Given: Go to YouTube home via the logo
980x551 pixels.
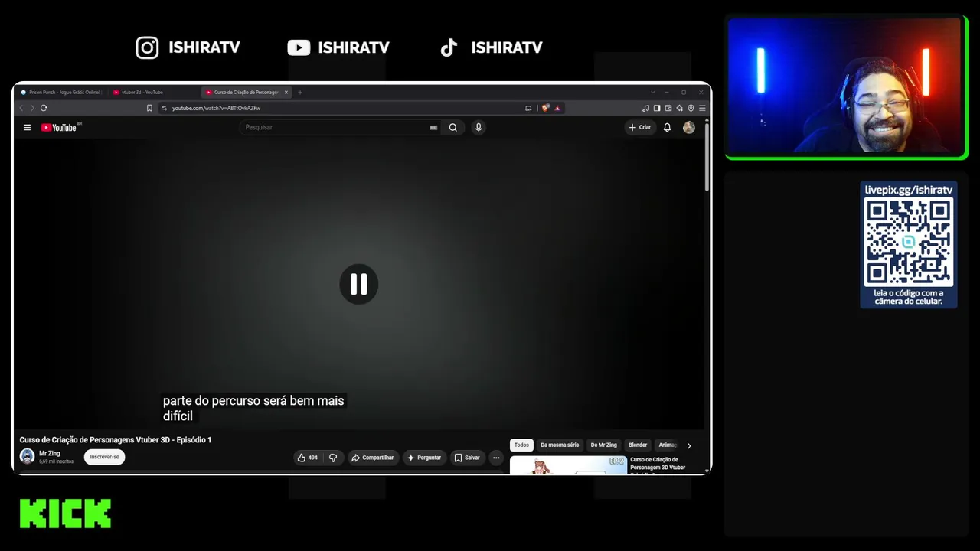Looking at the screenshot, I should [59, 128].
